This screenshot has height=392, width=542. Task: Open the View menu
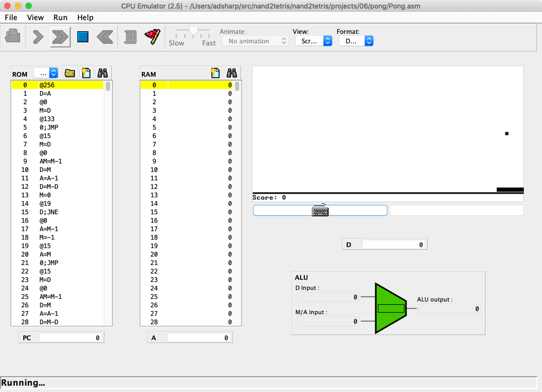[x=35, y=17]
